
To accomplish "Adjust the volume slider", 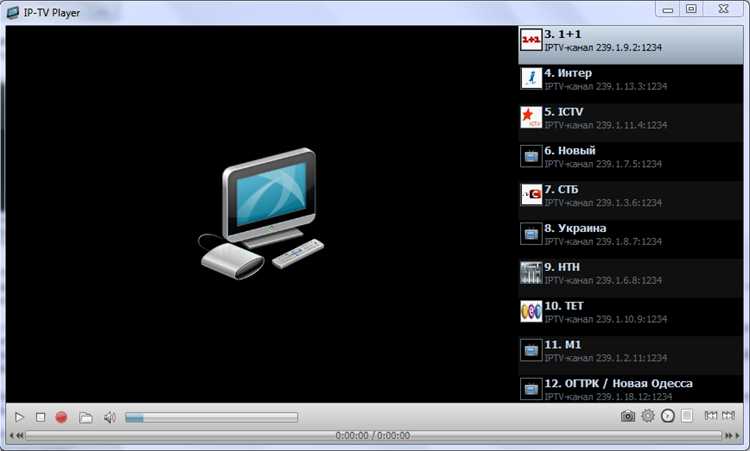I will point(211,418).
